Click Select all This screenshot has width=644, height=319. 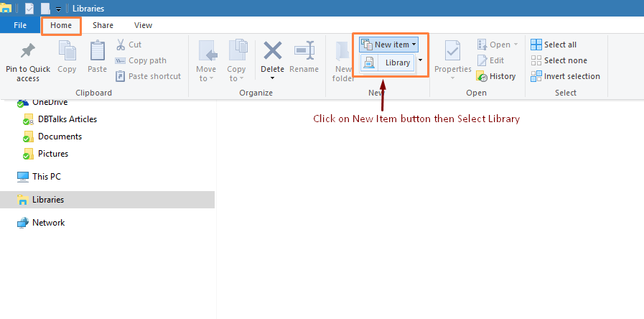pos(554,45)
